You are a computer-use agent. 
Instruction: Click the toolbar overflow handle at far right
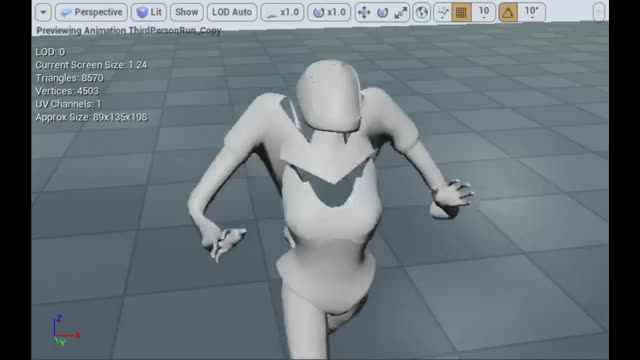598,12
